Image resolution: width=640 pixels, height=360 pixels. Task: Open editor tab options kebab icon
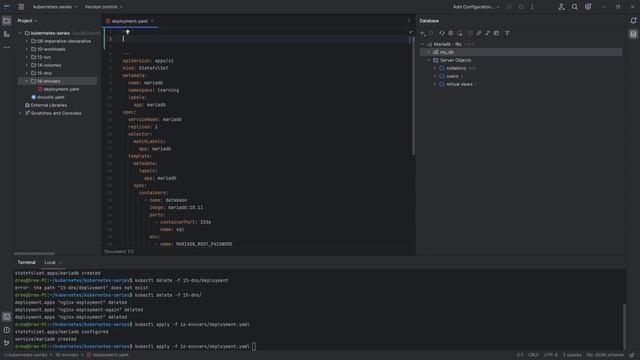[409, 21]
